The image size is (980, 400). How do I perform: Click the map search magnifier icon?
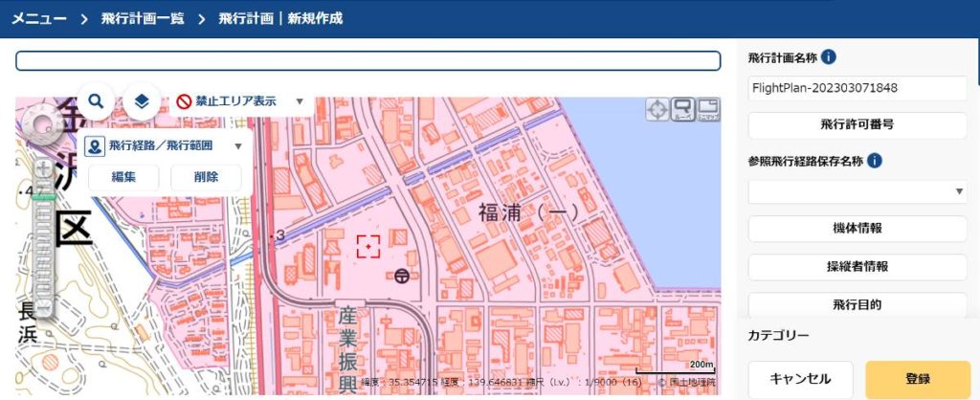pyautogui.click(x=96, y=100)
